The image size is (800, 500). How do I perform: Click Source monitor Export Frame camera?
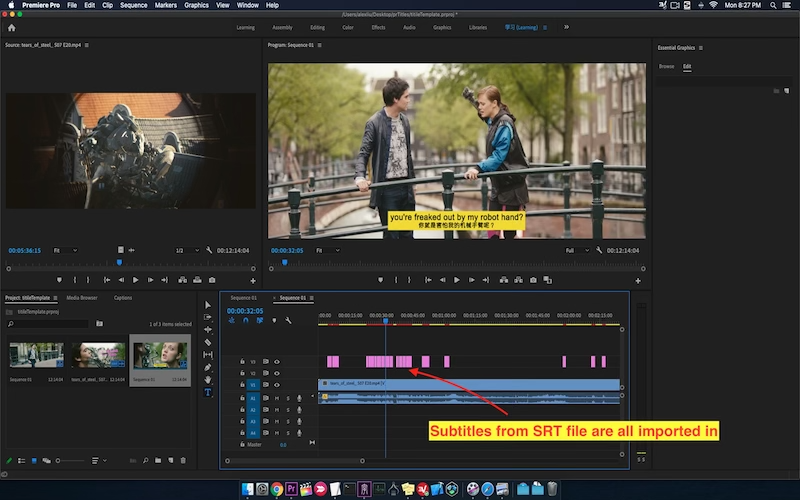(212, 280)
